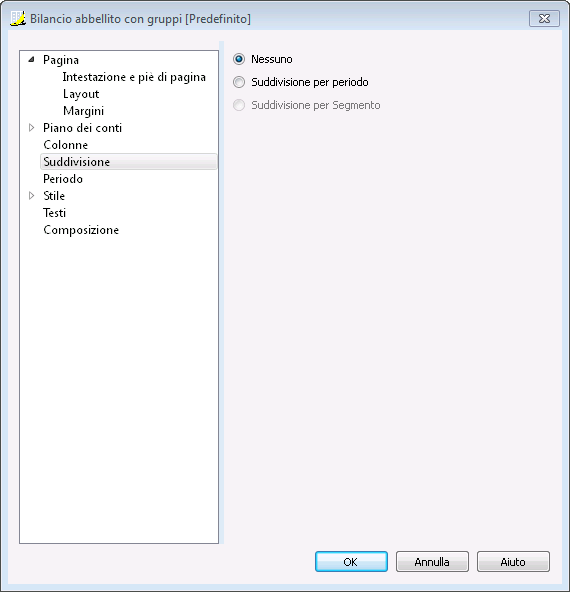The image size is (570, 592).
Task: Collapse the Pagina tree node arrow
Action: point(32,60)
